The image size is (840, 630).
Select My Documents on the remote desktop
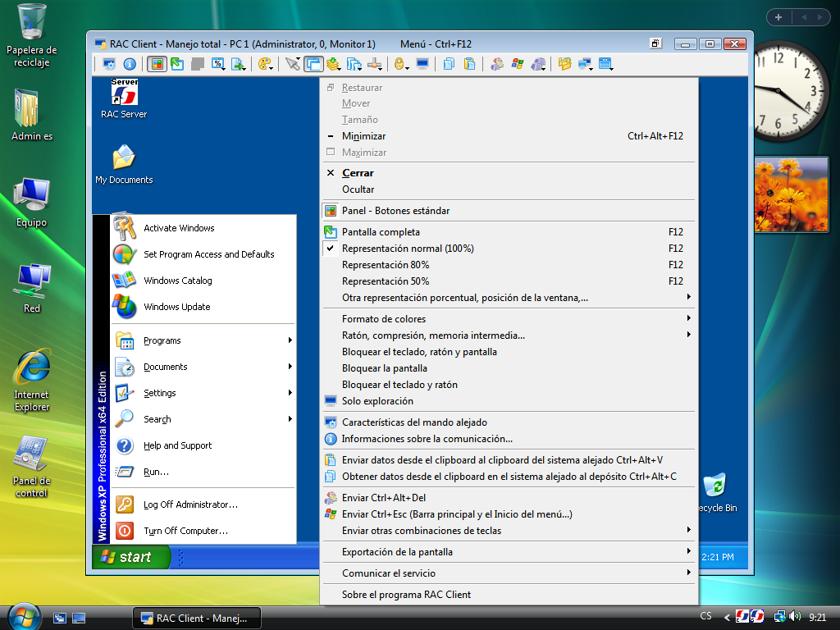click(x=124, y=164)
